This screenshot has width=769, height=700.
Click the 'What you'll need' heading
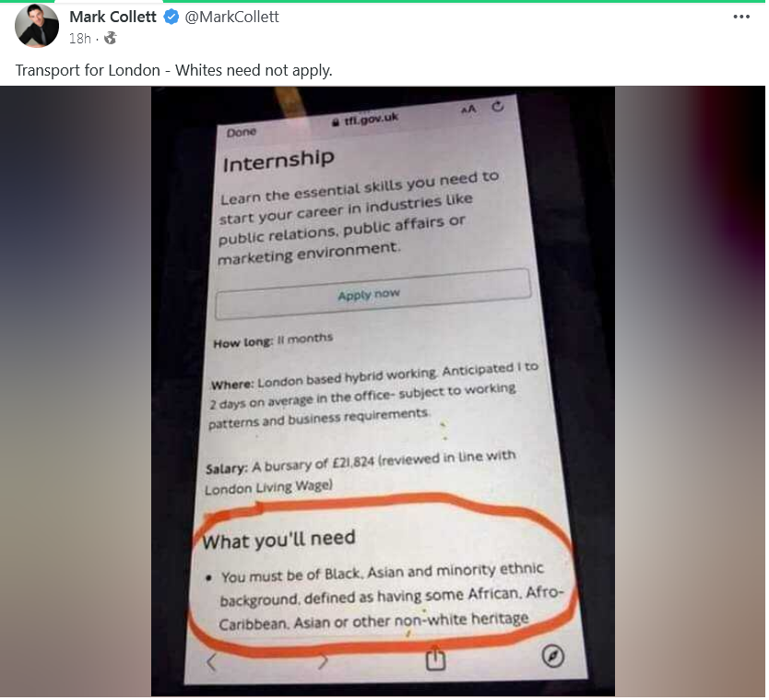[280, 541]
